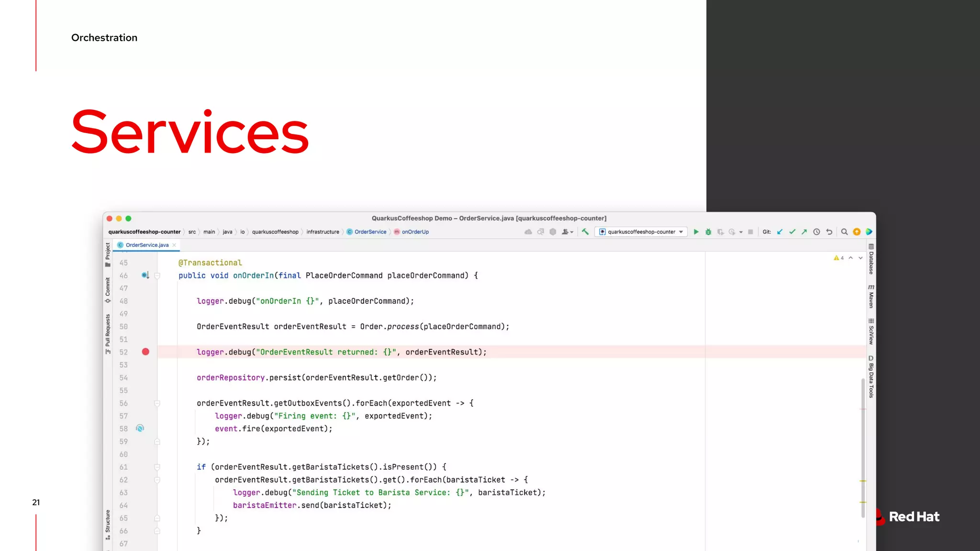Click OrderService in the breadcrumb path
Viewport: 980px width, 551px height.
tap(370, 232)
